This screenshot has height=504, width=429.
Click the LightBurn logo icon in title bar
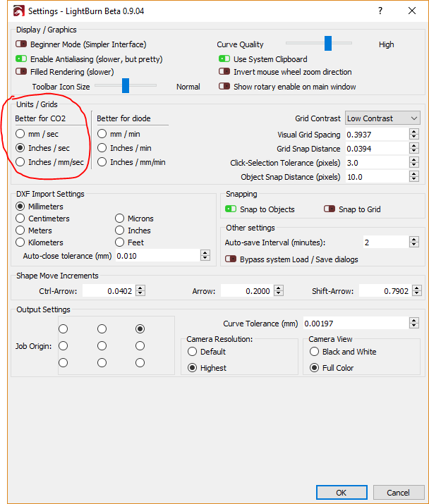click(x=18, y=11)
